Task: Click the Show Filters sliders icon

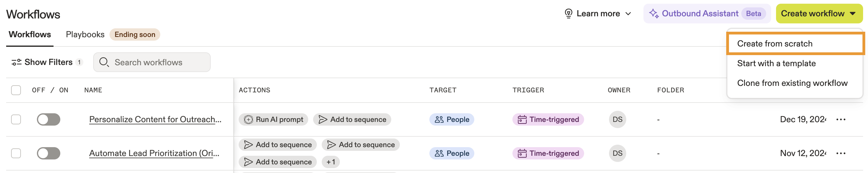Action: (x=16, y=62)
